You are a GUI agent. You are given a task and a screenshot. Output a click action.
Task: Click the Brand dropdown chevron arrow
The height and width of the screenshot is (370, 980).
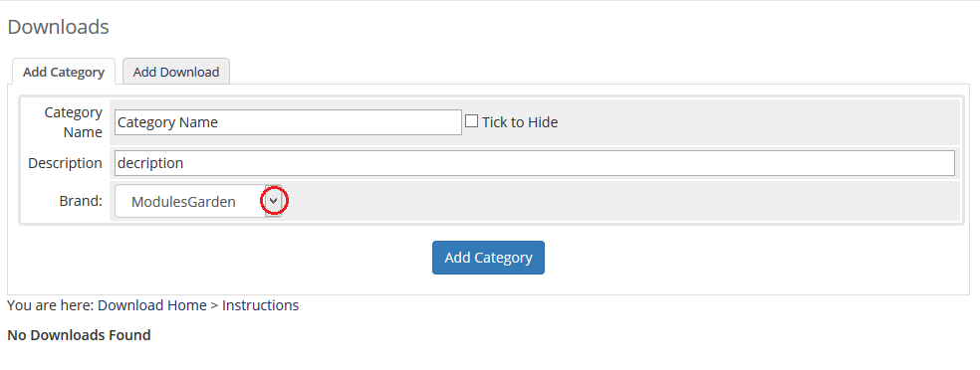click(x=273, y=201)
